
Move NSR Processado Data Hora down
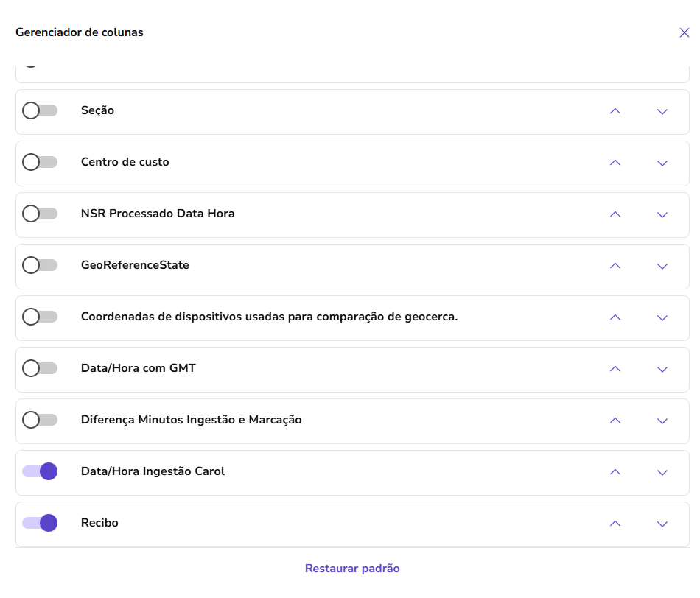tap(662, 215)
